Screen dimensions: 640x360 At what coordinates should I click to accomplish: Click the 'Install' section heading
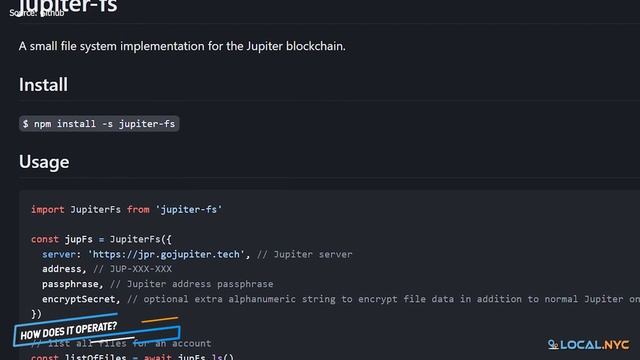coord(43,85)
